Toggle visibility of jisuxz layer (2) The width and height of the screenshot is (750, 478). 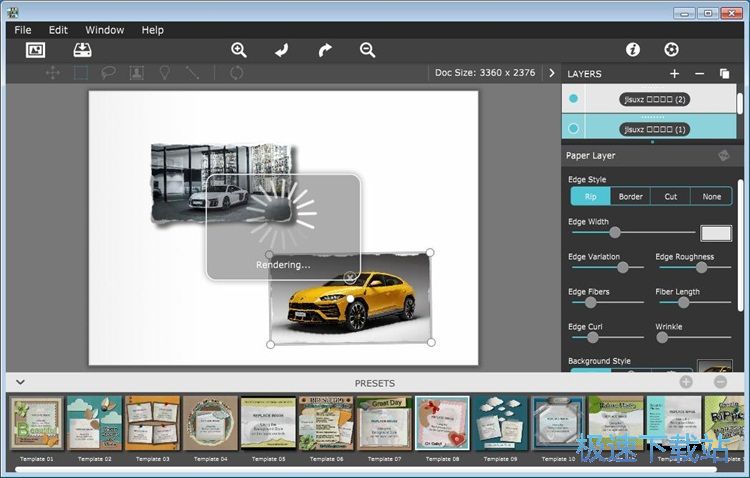pyautogui.click(x=573, y=99)
